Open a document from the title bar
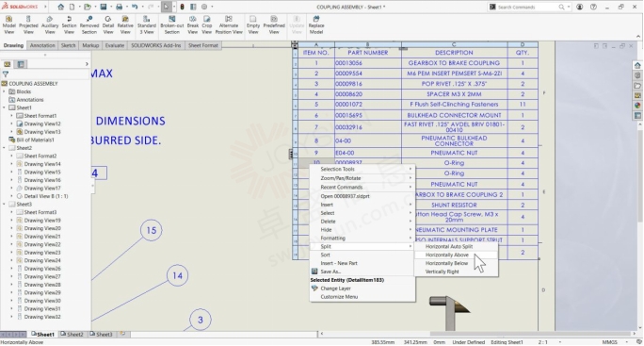 tap(87, 7)
